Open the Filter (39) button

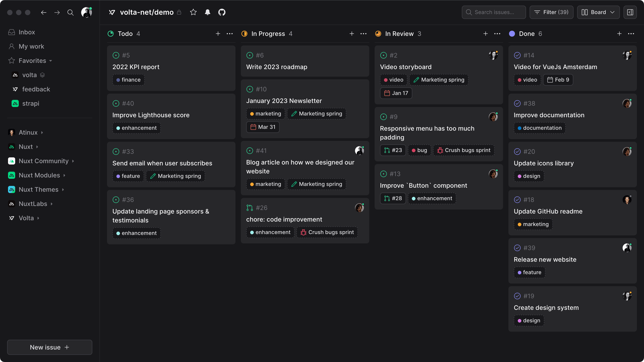551,12
